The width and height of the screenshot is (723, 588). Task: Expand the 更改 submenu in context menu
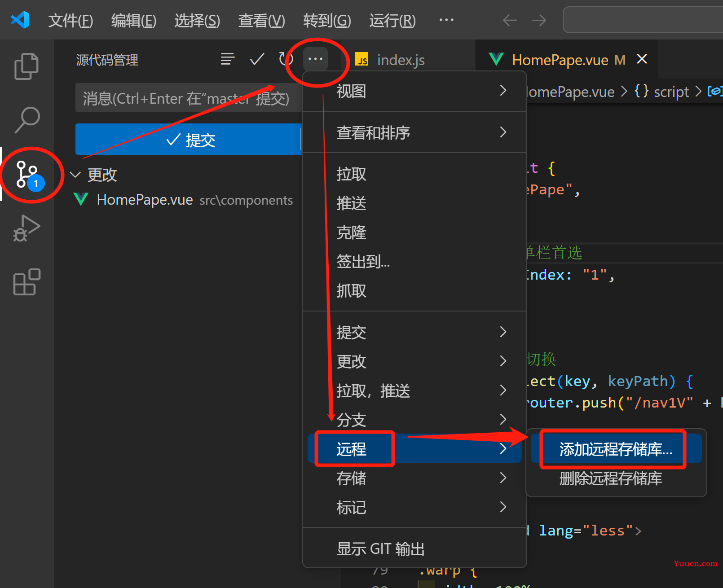click(x=414, y=361)
